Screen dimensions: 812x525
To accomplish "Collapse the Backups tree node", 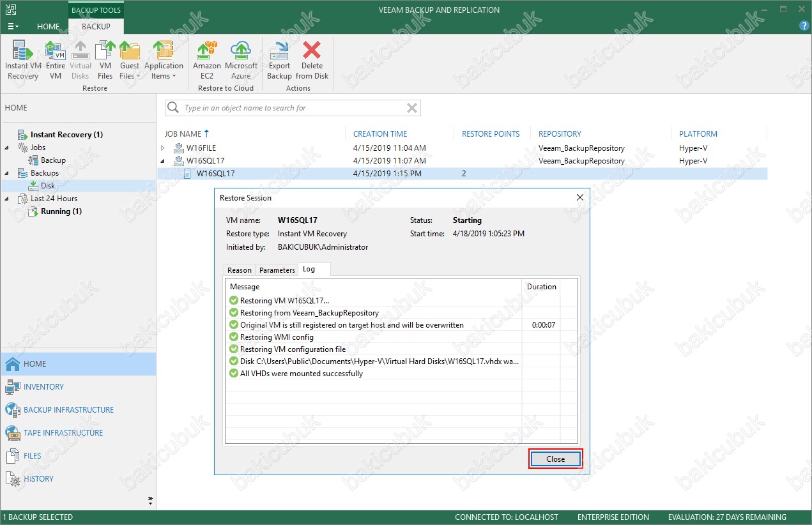I will pos(7,173).
